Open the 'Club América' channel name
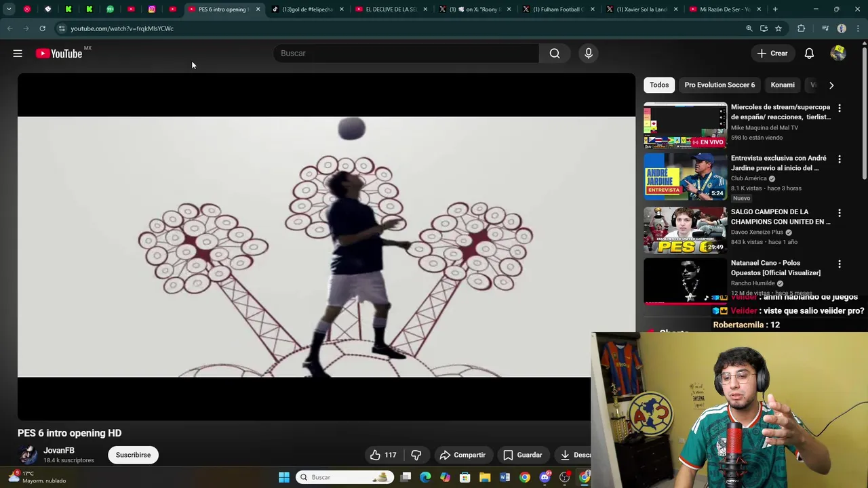868x488 pixels. tap(749, 179)
